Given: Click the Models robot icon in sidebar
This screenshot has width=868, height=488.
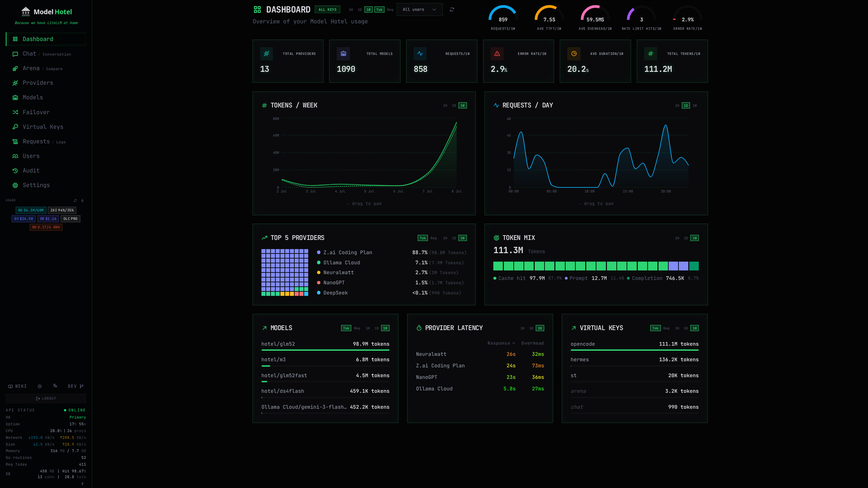Looking at the screenshot, I should (x=15, y=98).
